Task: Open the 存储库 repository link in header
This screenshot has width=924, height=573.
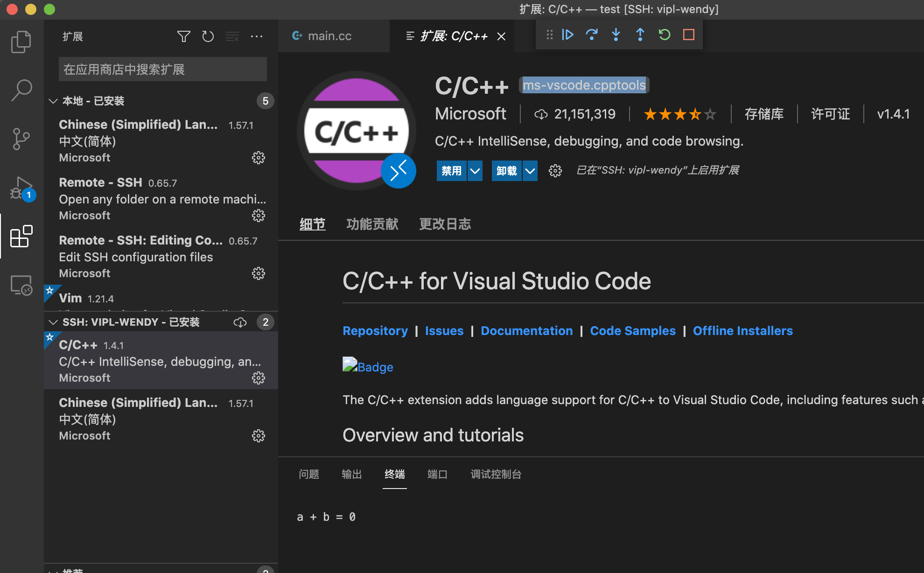Action: (764, 114)
